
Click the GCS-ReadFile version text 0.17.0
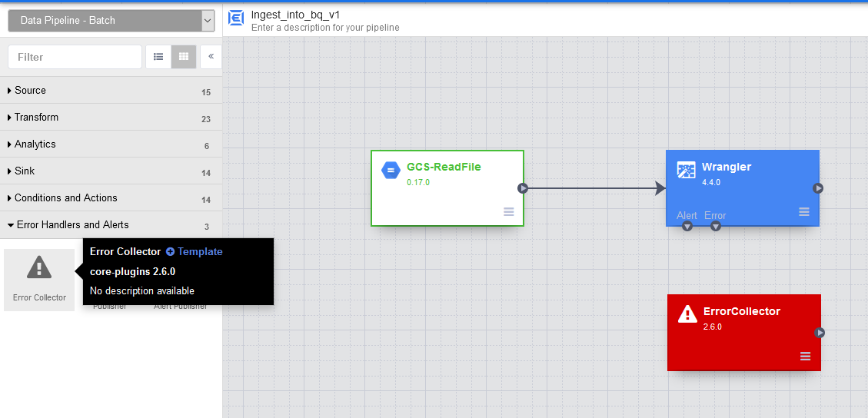click(418, 182)
